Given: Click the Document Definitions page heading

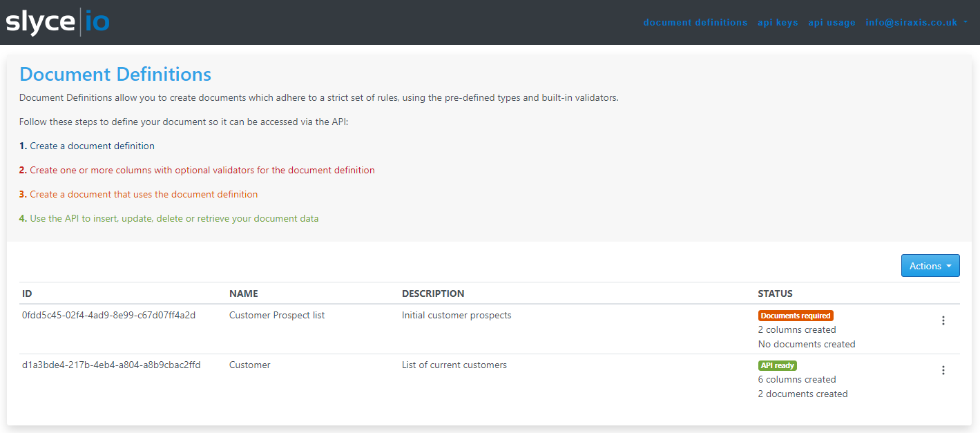Looking at the screenshot, I should (x=115, y=74).
